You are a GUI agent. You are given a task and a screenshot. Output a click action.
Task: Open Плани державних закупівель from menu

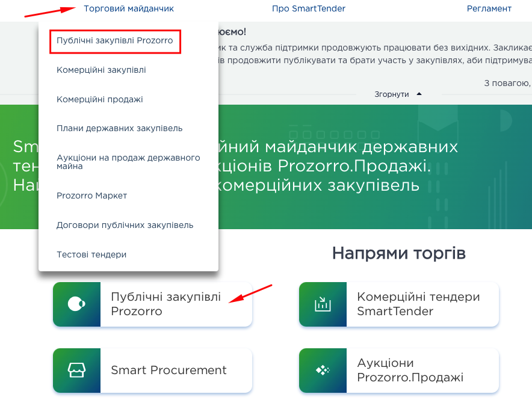(x=119, y=129)
